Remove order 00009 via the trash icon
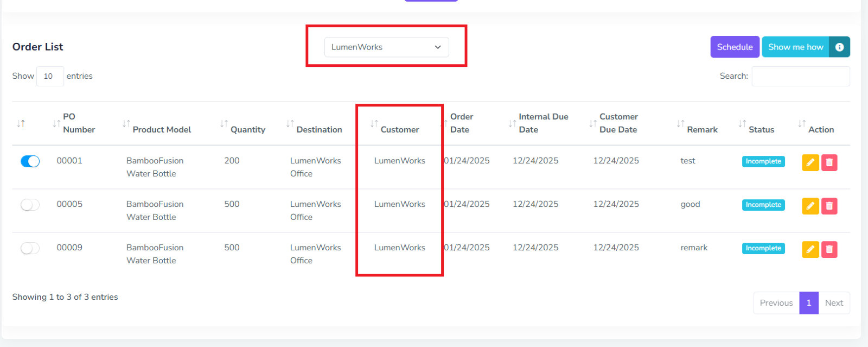 click(829, 249)
